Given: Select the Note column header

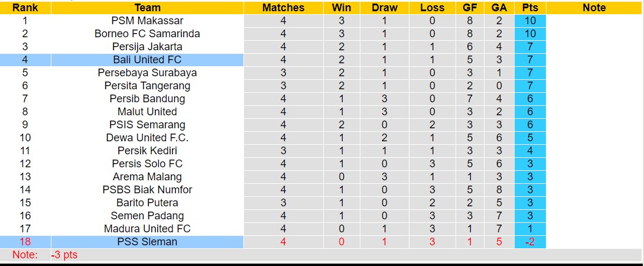Looking at the screenshot, I should click(x=594, y=8).
